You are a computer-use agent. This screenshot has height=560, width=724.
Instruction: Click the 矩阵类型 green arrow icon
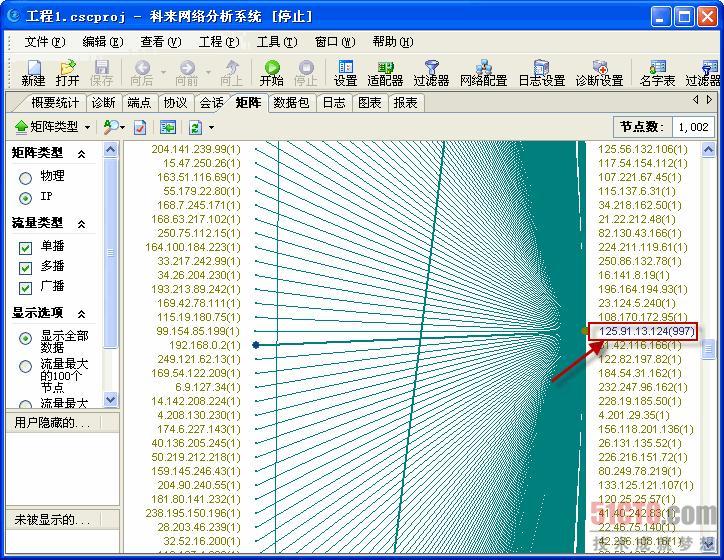(x=21, y=127)
